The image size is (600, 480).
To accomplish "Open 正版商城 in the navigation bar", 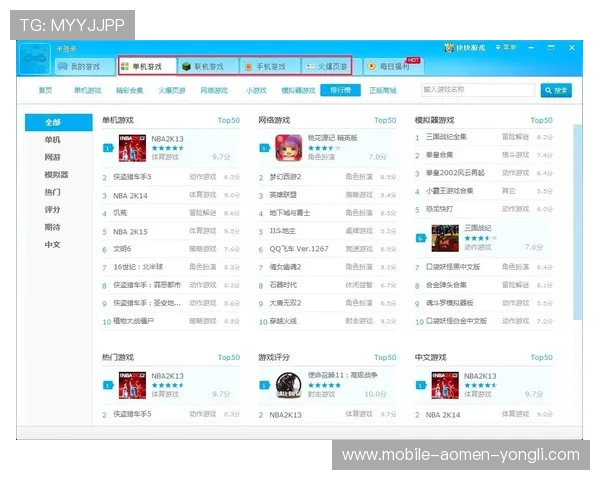I will 383,90.
